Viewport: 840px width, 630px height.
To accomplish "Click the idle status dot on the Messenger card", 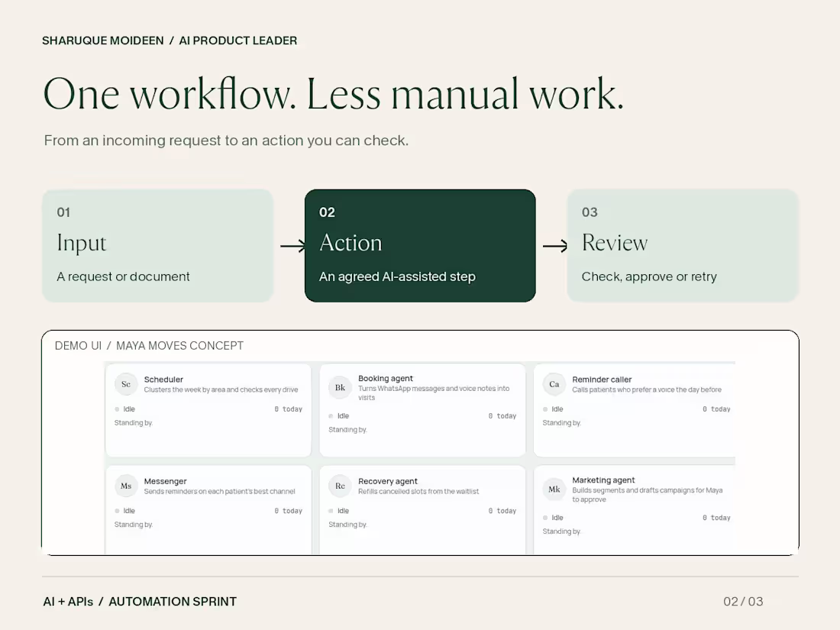I will [x=117, y=511].
